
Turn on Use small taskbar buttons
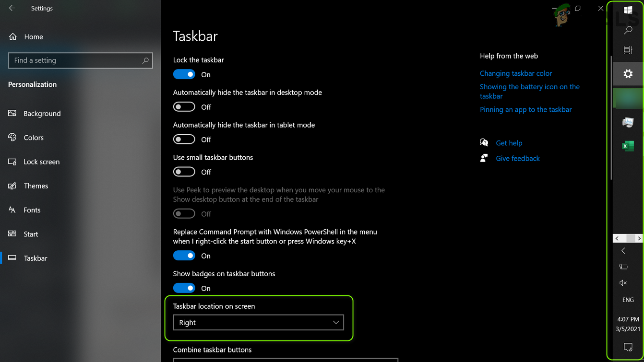(x=184, y=172)
